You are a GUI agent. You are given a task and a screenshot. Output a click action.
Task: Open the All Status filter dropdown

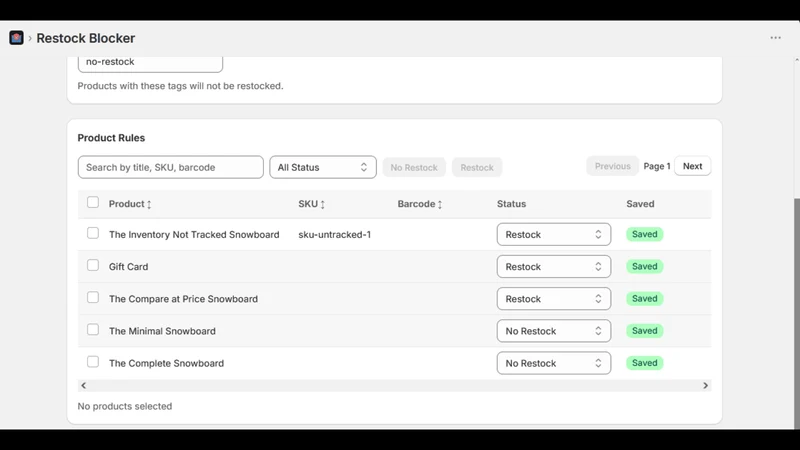[x=323, y=167]
